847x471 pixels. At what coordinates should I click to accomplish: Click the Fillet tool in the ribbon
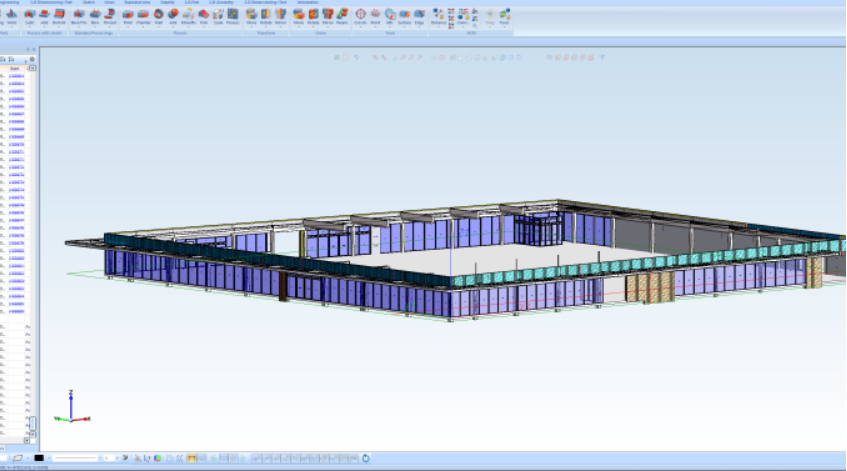click(x=127, y=16)
